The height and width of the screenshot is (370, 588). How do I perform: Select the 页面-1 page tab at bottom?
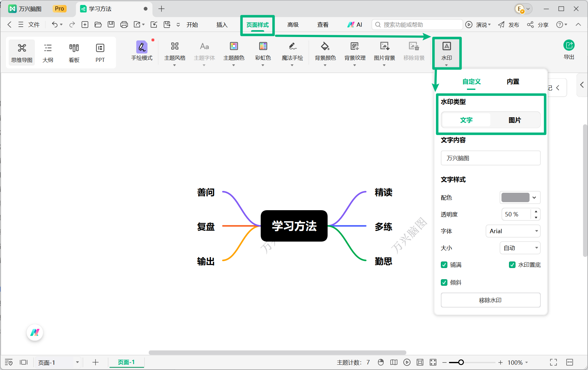pyautogui.click(x=126, y=362)
